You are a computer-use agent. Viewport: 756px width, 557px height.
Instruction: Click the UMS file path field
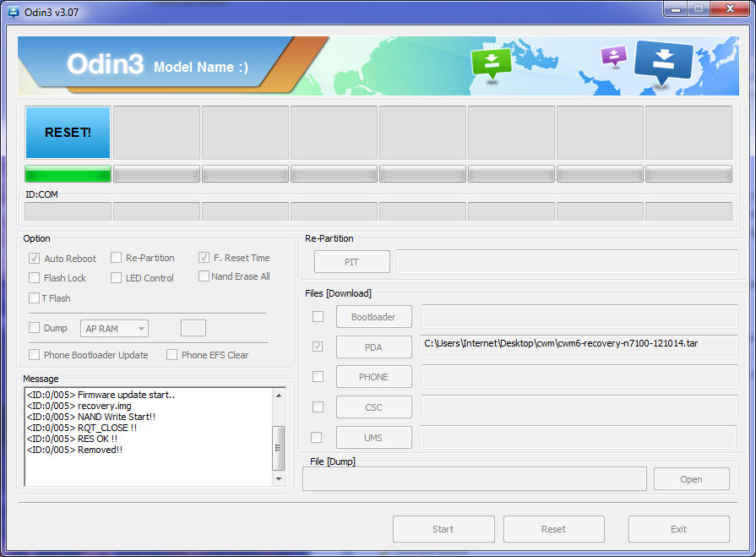[x=579, y=438]
